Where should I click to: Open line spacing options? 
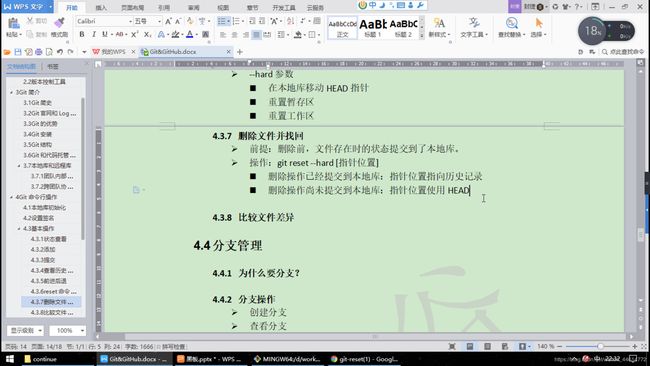pyautogui.click(x=282, y=35)
